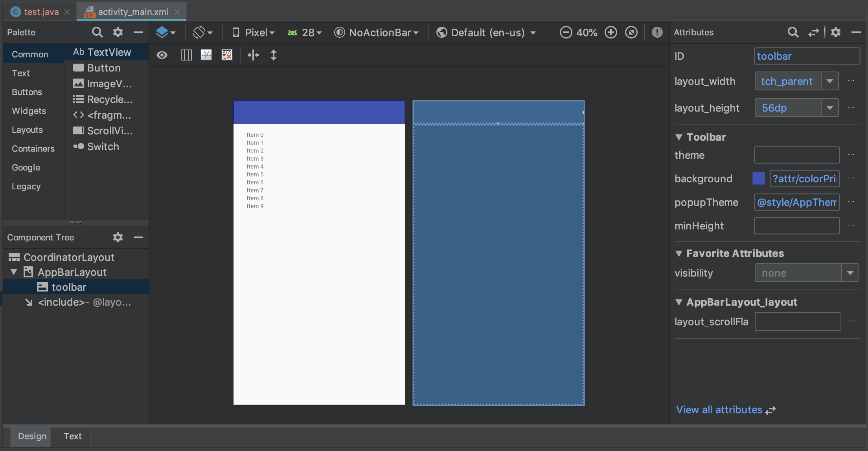The image size is (868, 451).
Task: Switch to the Design tab at bottom
Action: [x=31, y=436]
